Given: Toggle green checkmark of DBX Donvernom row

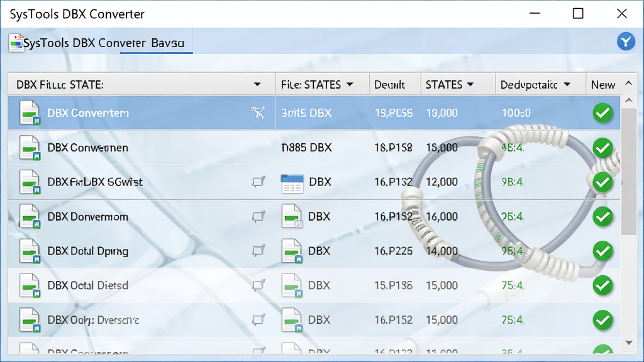Looking at the screenshot, I should [602, 216].
